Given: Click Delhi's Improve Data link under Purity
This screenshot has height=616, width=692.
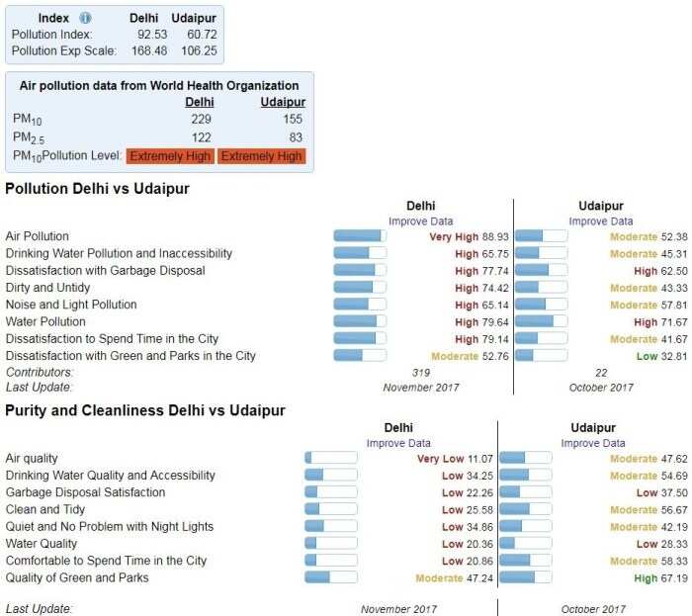Looking at the screenshot, I should click(x=398, y=443).
